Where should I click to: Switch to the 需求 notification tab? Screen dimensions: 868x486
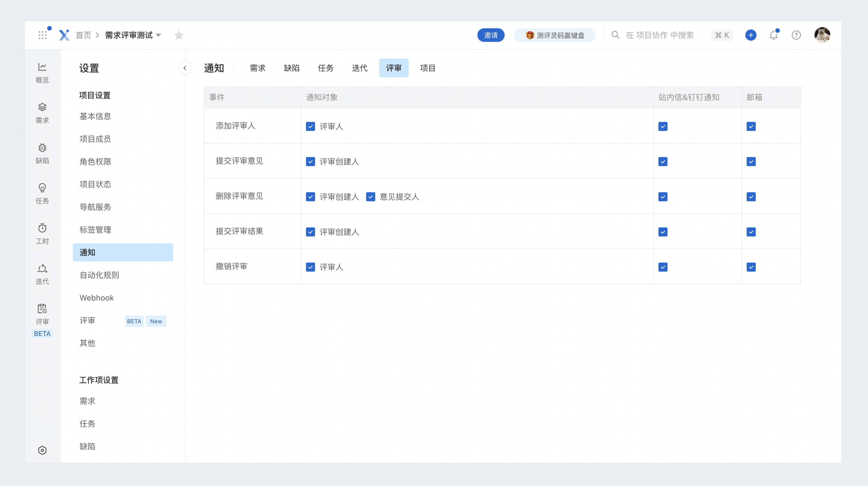[x=258, y=68]
